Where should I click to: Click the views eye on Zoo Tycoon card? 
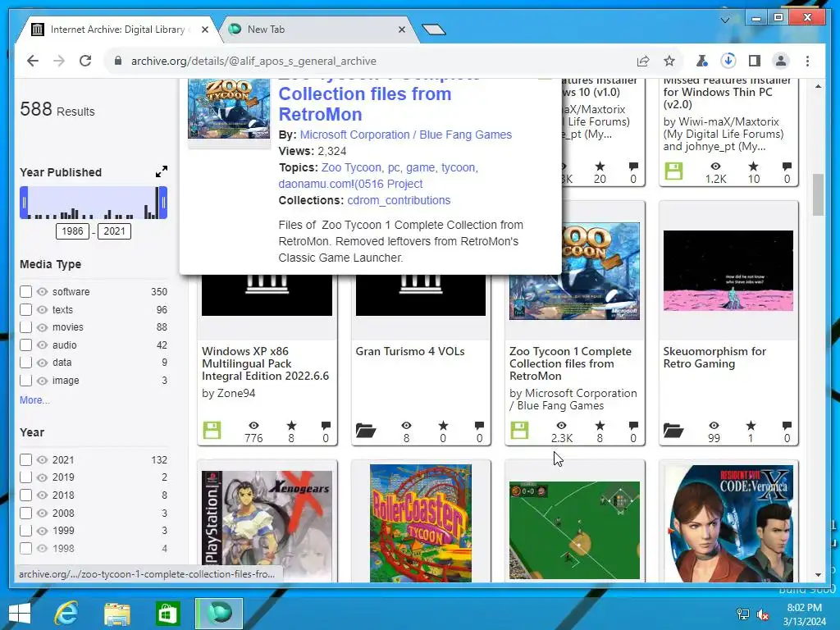point(561,426)
